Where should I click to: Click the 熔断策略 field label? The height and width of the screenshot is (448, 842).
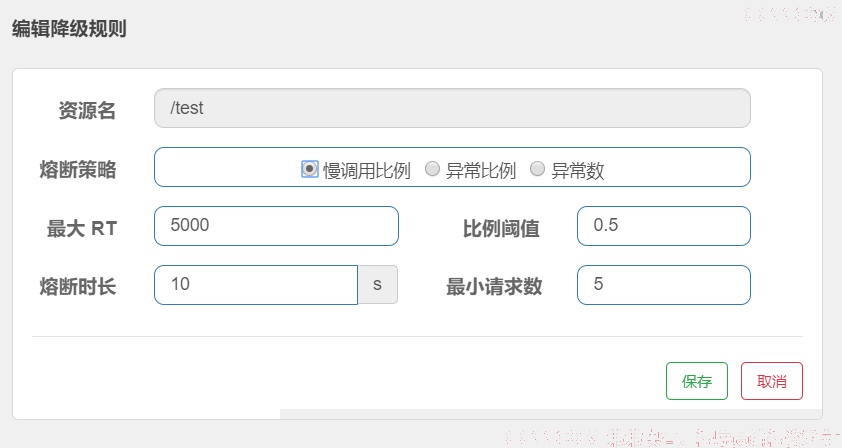[78, 170]
